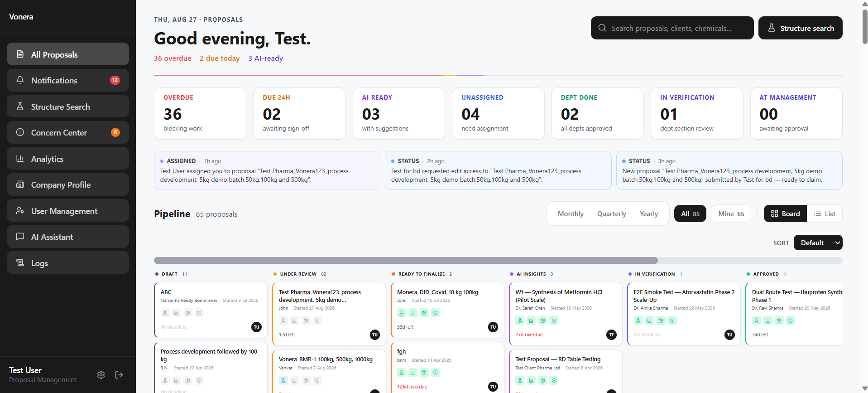
Task: Click the blue flask icon on Vonera_BMR-1 card
Action: coord(283,380)
